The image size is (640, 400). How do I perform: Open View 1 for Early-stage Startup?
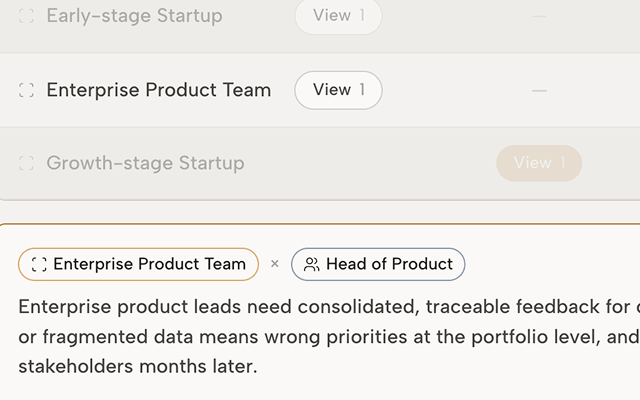tap(338, 16)
